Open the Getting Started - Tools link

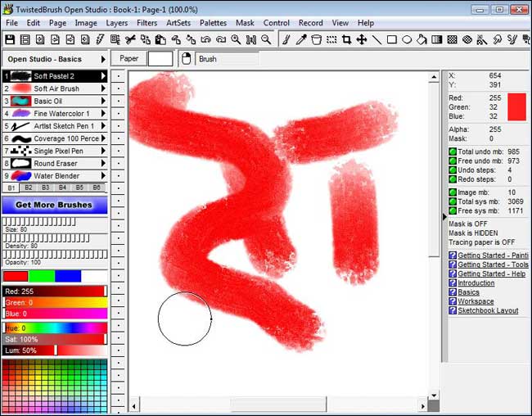(x=493, y=265)
